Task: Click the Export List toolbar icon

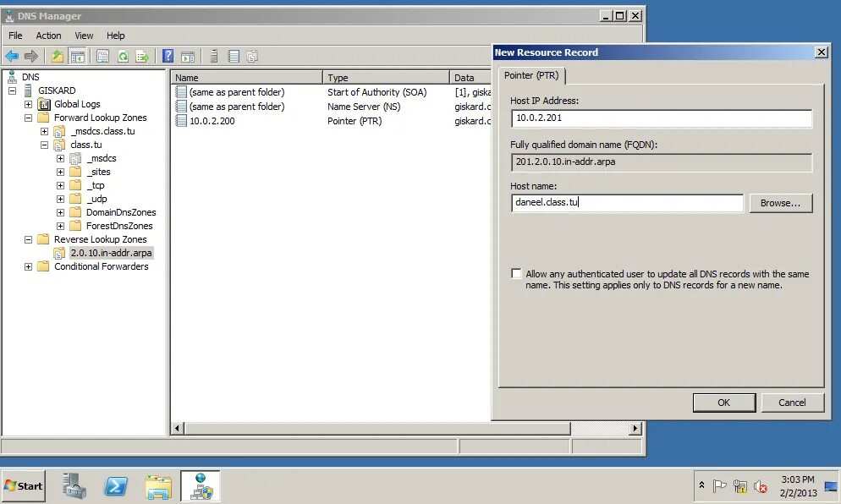Action: click(x=142, y=56)
